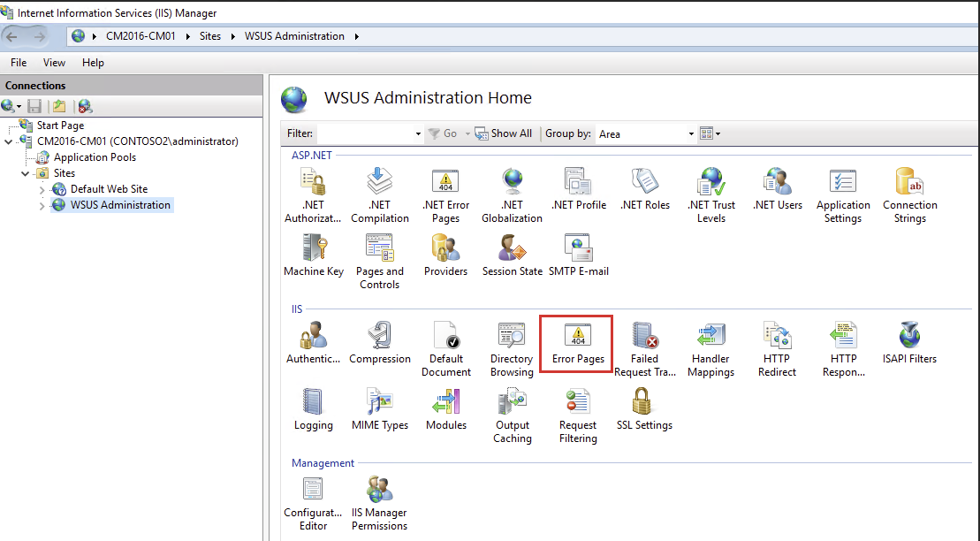Open the View menu
The image size is (980, 541).
click(x=55, y=63)
